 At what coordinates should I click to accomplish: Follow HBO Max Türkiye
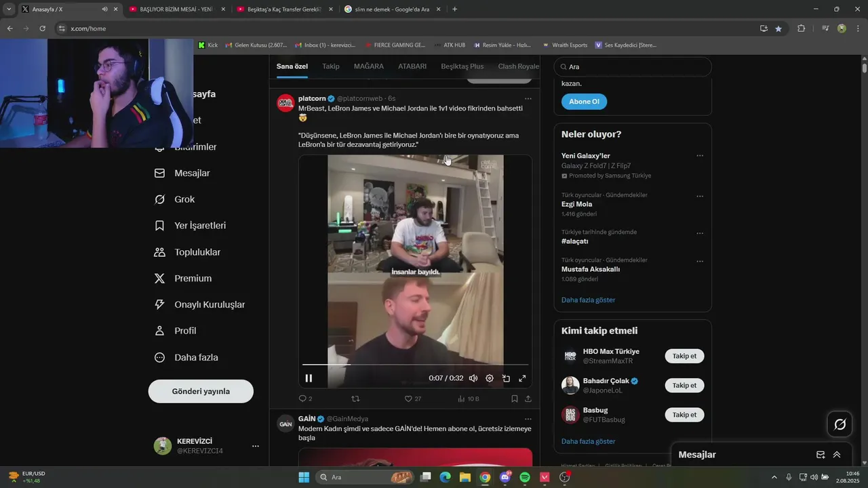click(x=684, y=356)
